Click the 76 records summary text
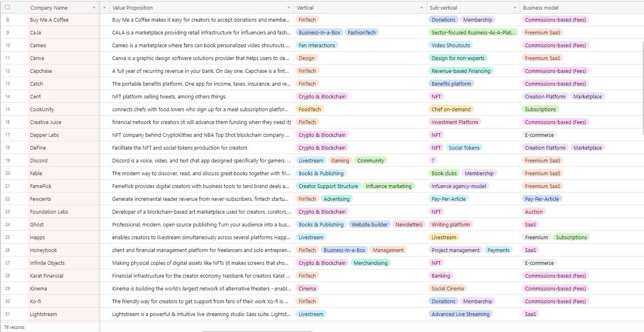Screen dimensions: 644x332 pyautogui.click(x=14, y=327)
